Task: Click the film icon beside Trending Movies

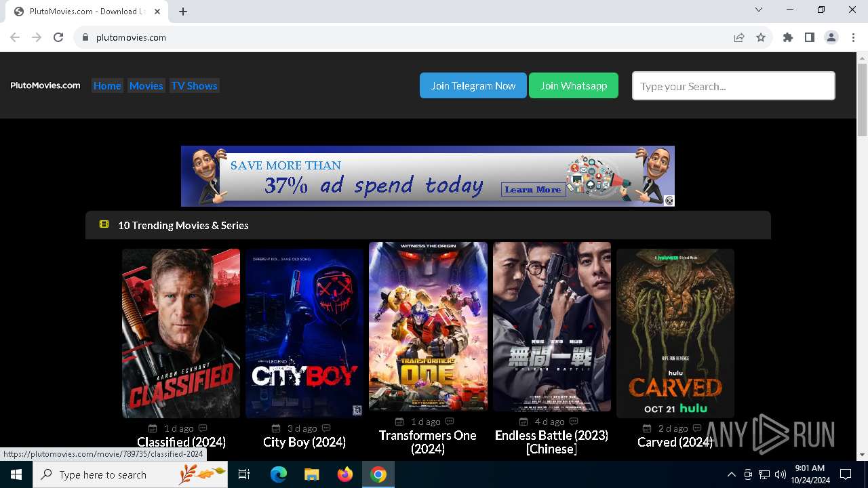Action: [104, 224]
